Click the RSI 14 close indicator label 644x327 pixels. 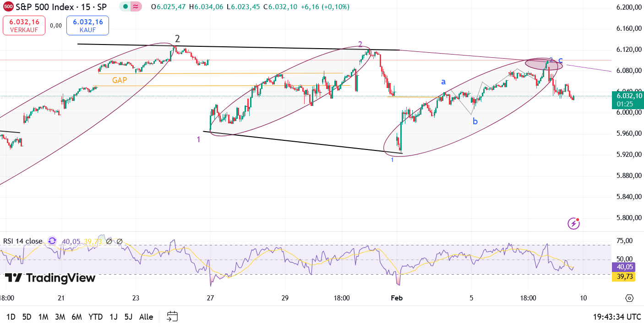(23, 241)
